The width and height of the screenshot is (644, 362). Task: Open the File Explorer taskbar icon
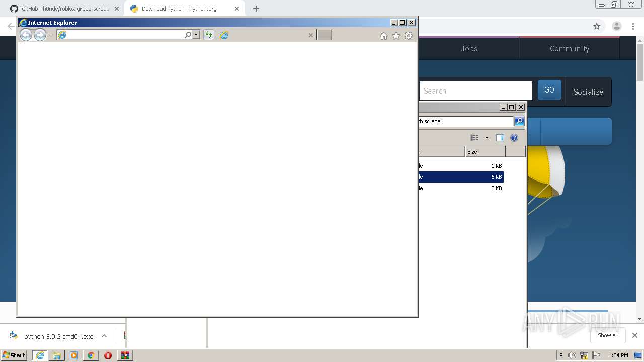coord(57,355)
